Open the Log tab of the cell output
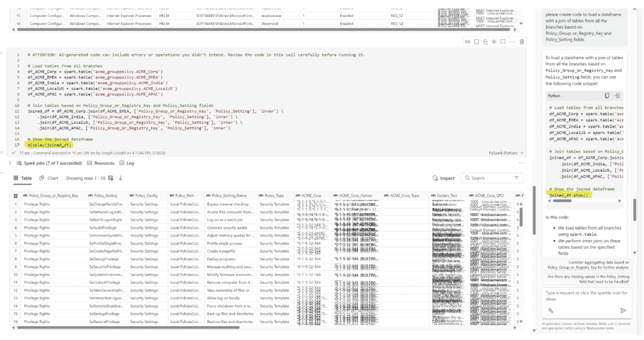This screenshot has width=644, height=340. [x=127, y=163]
